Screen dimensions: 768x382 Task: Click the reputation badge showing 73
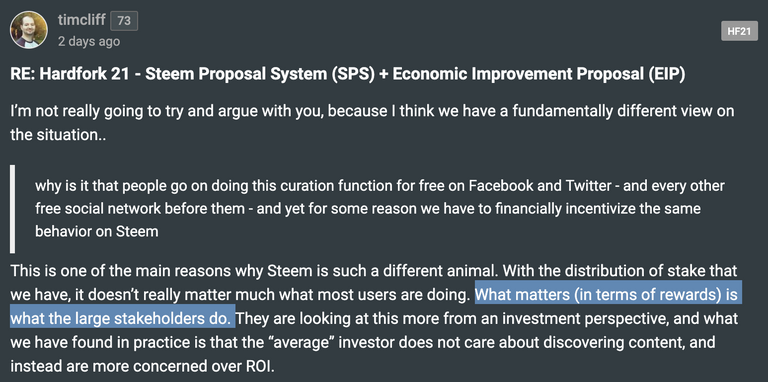click(x=124, y=21)
